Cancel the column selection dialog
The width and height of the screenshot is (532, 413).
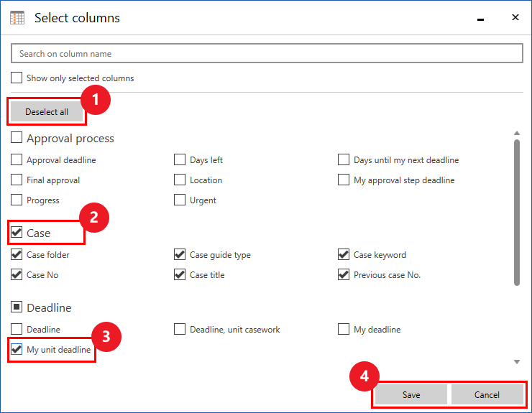(x=487, y=394)
